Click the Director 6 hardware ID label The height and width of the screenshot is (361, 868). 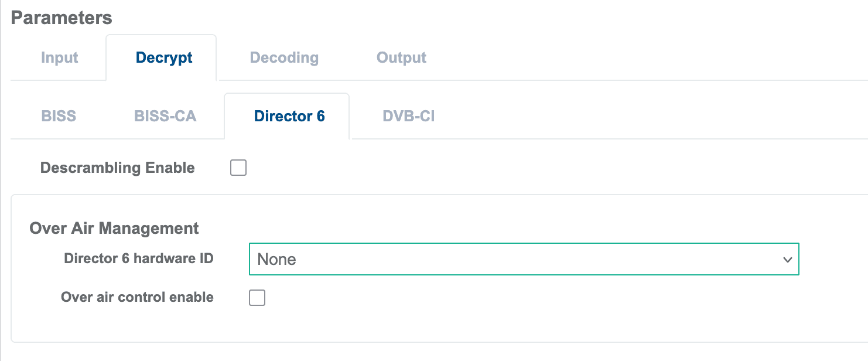pyautogui.click(x=138, y=258)
